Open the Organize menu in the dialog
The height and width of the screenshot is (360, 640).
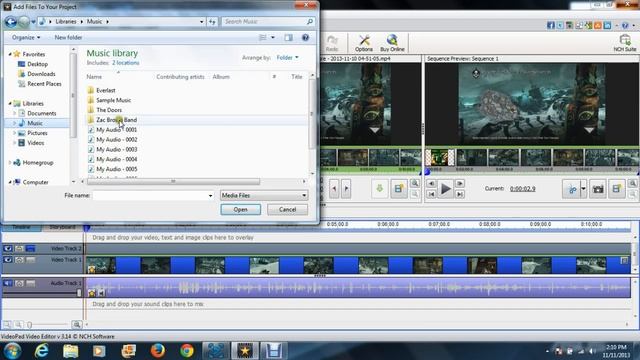coord(26,38)
